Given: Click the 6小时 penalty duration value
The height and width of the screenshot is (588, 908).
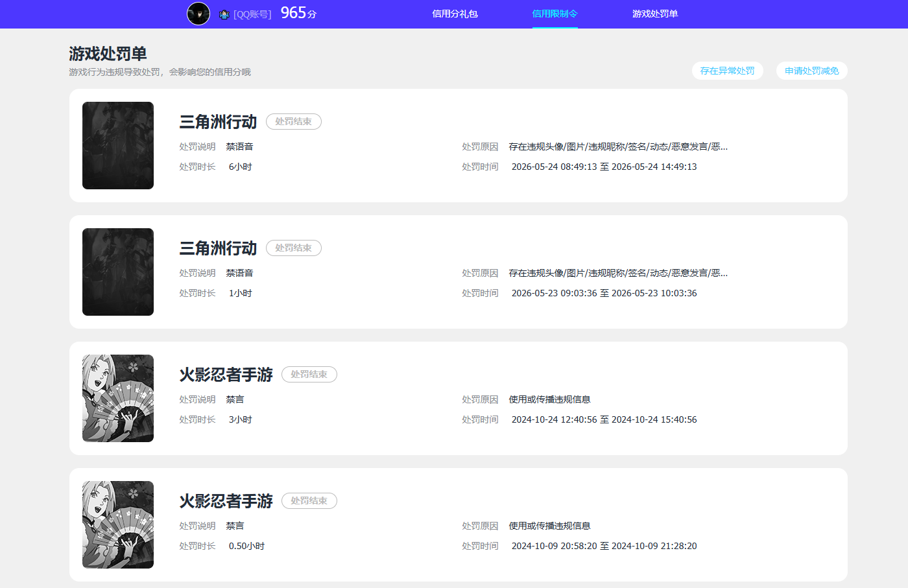Looking at the screenshot, I should [x=241, y=167].
